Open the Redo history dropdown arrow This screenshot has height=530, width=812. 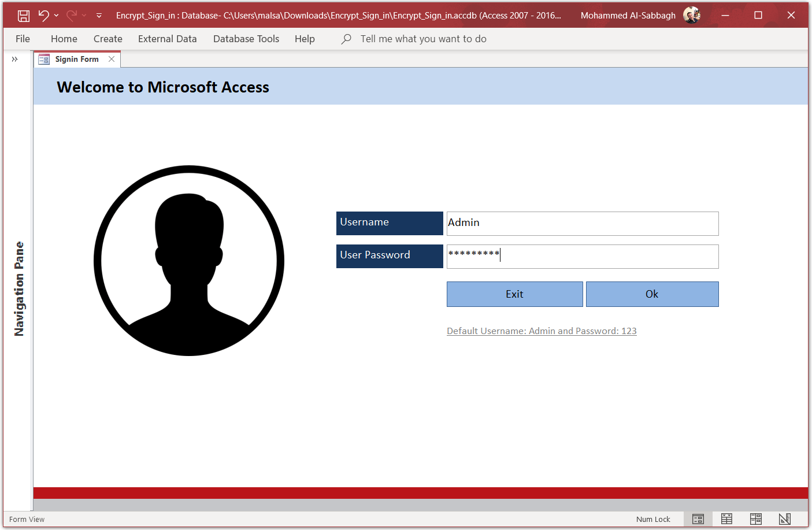coord(84,16)
